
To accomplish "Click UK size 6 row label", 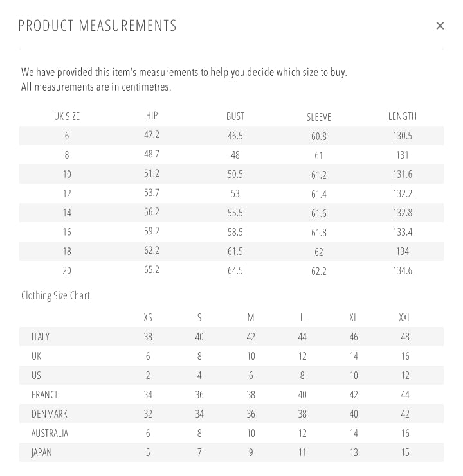I will pyautogui.click(x=67, y=136).
